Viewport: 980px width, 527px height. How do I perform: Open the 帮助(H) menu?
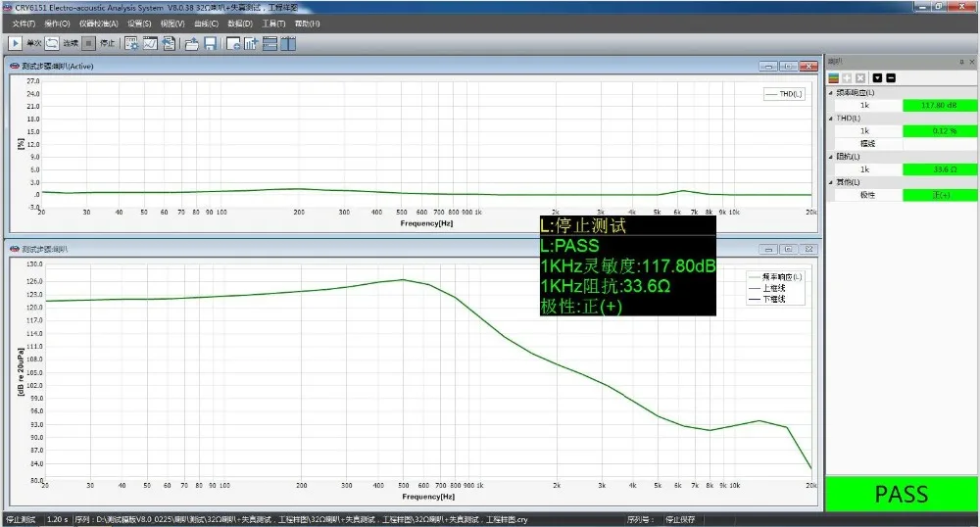pyautogui.click(x=307, y=24)
